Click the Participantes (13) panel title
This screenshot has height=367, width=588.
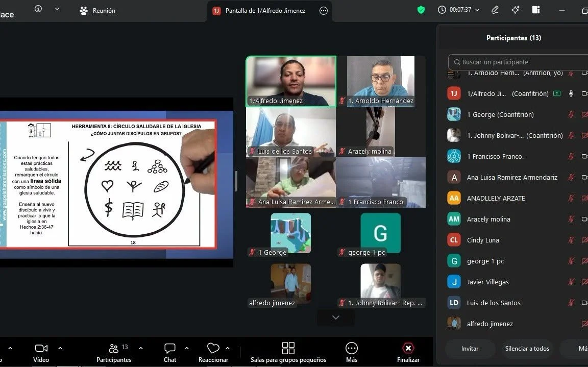coord(513,38)
